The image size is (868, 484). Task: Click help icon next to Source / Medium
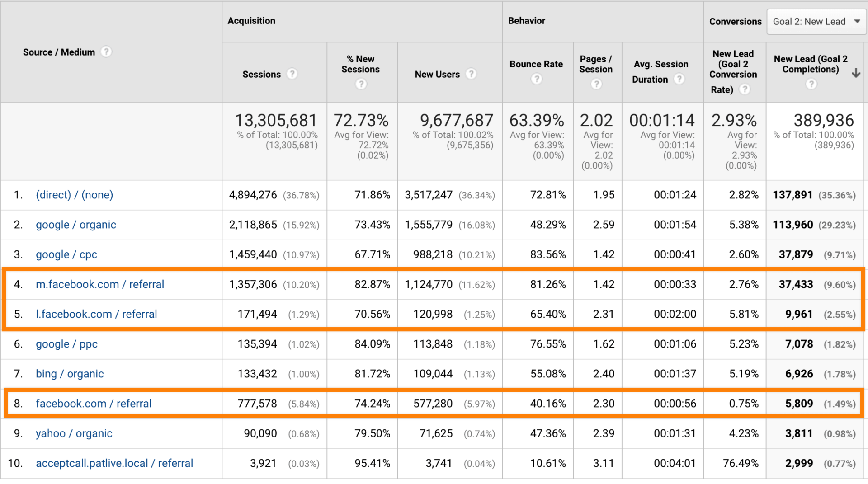point(106,52)
